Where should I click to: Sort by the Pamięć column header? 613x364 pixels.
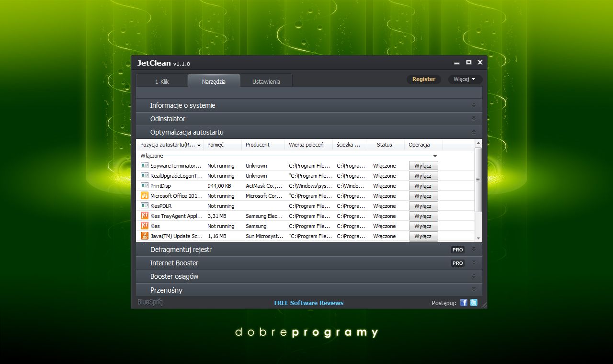[223, 145]
